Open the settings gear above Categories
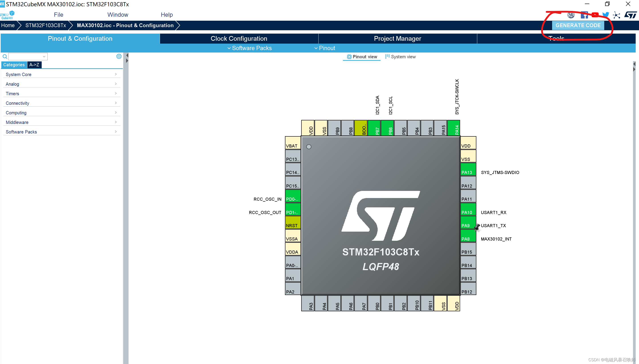 (x=119, y=56)
